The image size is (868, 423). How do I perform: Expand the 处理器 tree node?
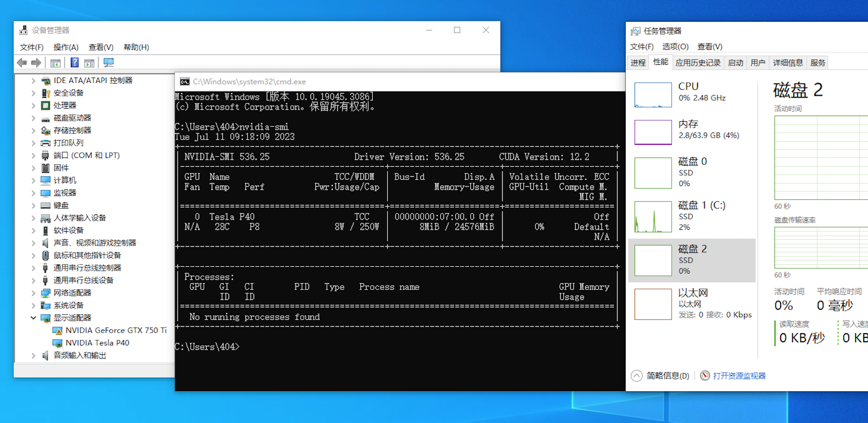[33, 105]
